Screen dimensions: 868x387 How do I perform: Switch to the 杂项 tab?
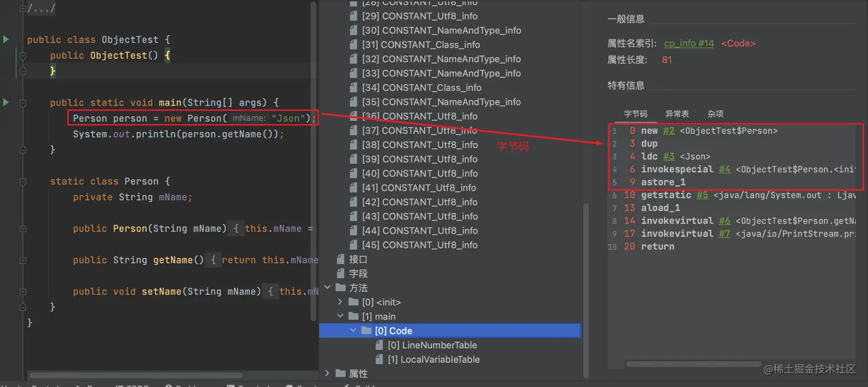click(x=715, y=113)
